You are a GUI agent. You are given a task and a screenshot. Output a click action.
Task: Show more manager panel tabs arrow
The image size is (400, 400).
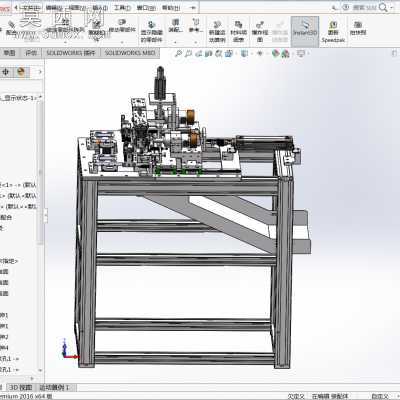click(40, 72)
